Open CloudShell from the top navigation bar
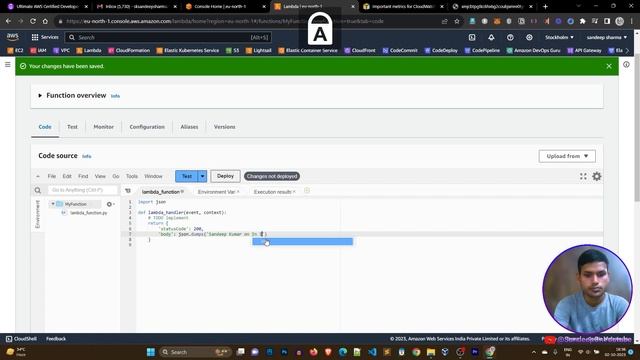Screen dimensions: 640x360 tap(472, 37)
